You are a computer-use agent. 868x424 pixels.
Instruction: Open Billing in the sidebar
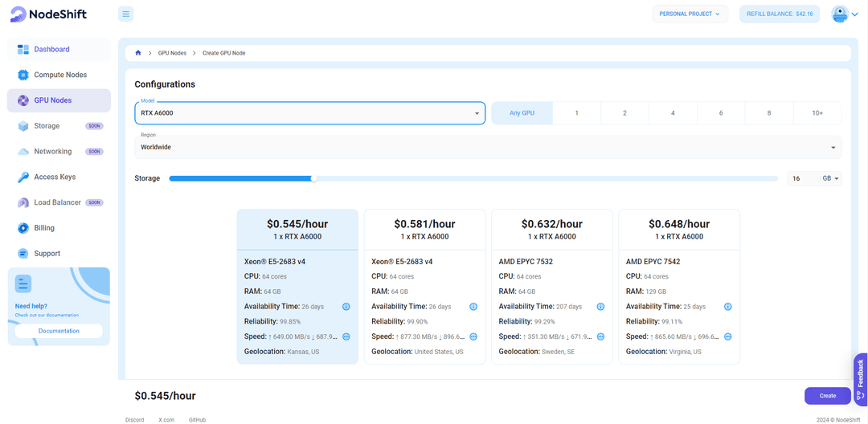pos(59,228)
